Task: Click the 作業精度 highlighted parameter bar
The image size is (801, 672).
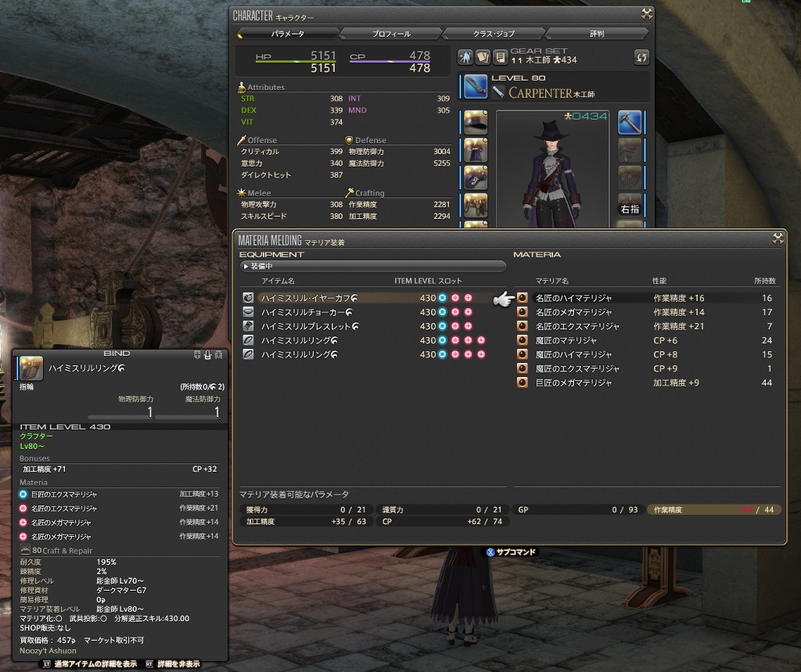Action: (x=713, y=509)
